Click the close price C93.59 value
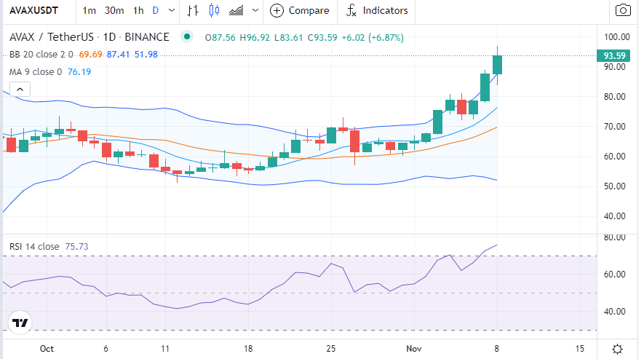 point(322,37)
